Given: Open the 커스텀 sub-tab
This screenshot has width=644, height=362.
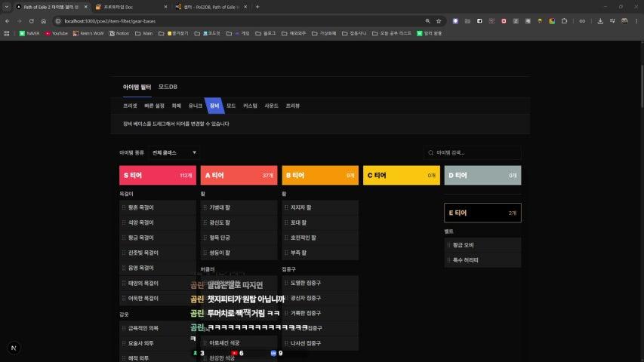Looking at the screenshot, I should pyautogui.click(x=250, y=106).
